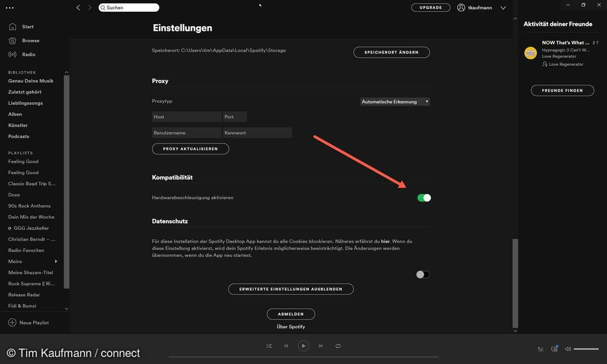This screenshot has width=607, height=364.
Task: Click the proxy Host field
Action: tap(187, 117)
